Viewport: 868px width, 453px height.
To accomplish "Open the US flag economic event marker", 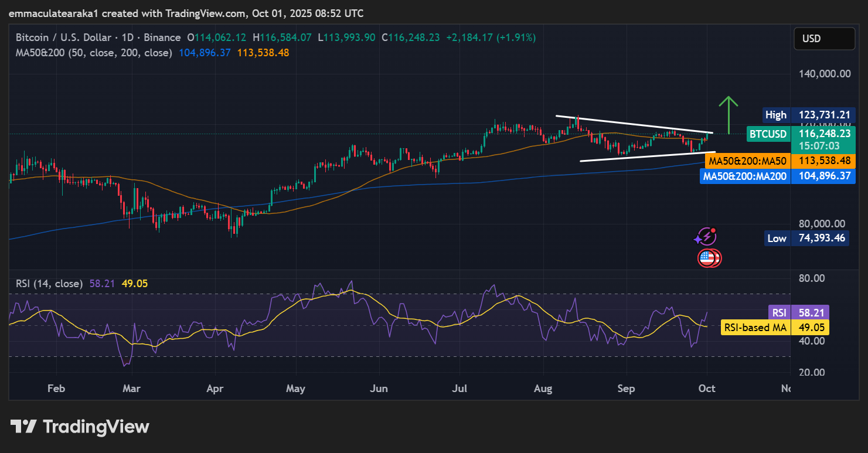I will coord(709,257).
